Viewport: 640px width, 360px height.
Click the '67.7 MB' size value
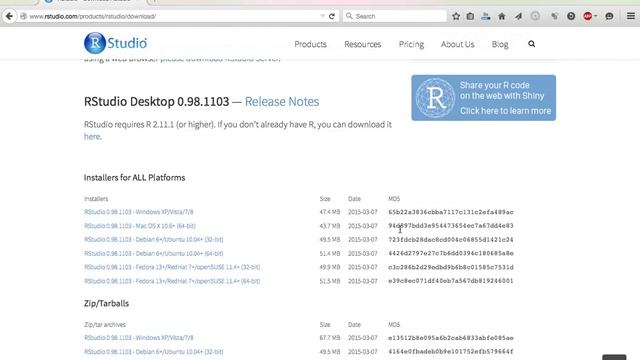tap(330, 338)
